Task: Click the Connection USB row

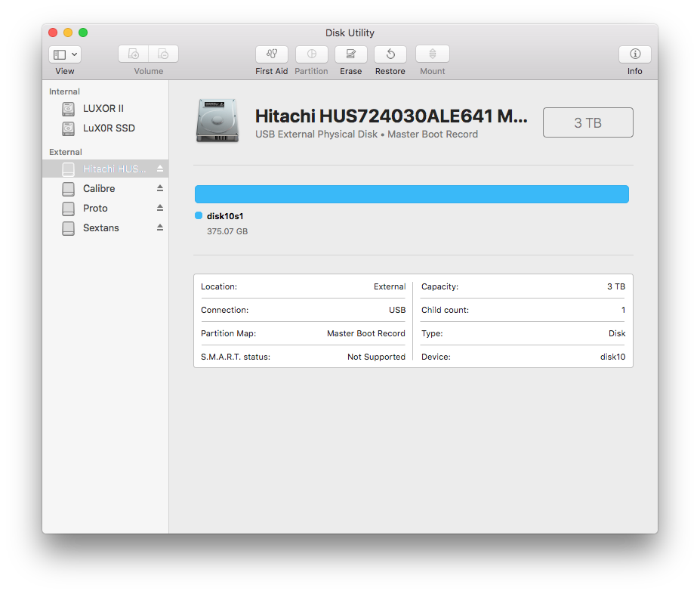Action: (x=303, y=310)
